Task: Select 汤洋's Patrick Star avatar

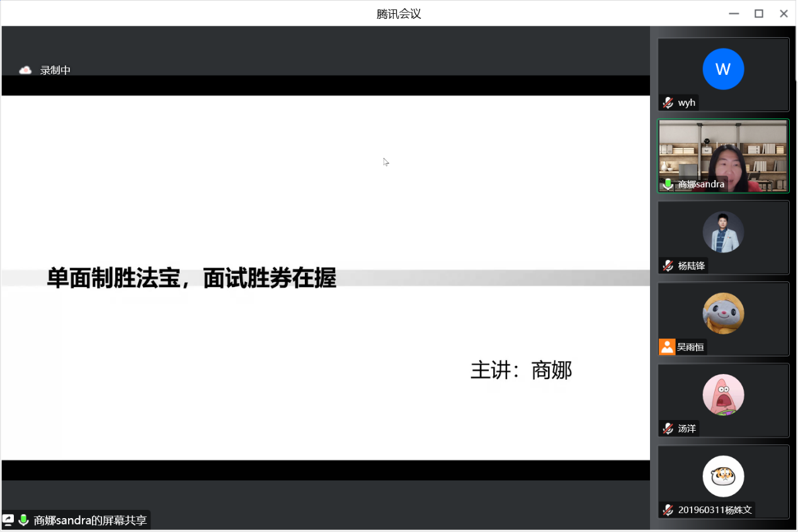Action: pos(723,395)
